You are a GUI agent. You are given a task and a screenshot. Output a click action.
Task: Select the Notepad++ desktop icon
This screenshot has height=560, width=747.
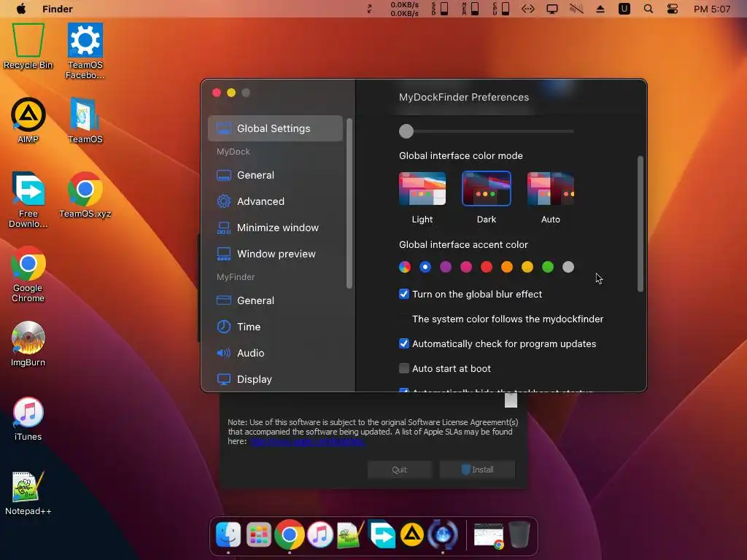click(x=28, y=493)
